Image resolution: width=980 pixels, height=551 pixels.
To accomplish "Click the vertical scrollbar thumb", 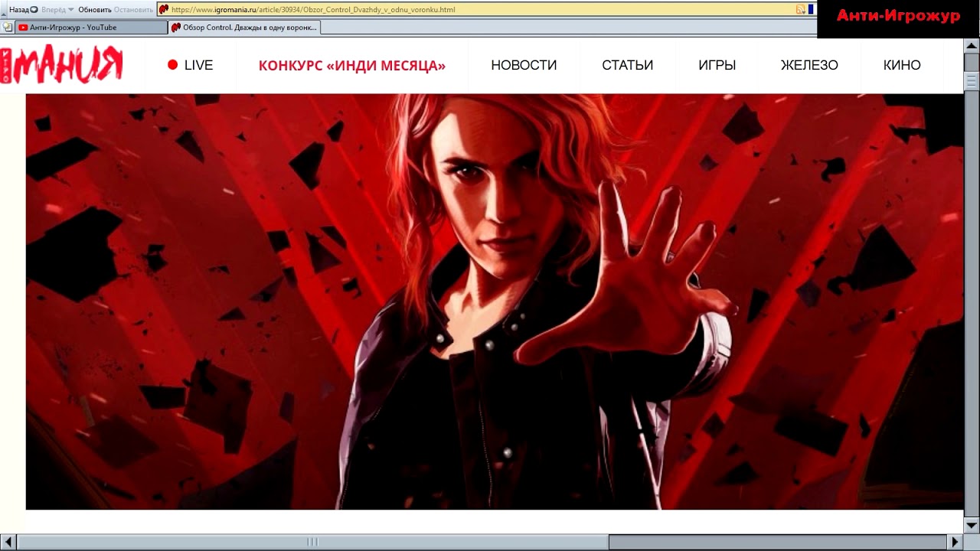I will click(x=972, y=82).
